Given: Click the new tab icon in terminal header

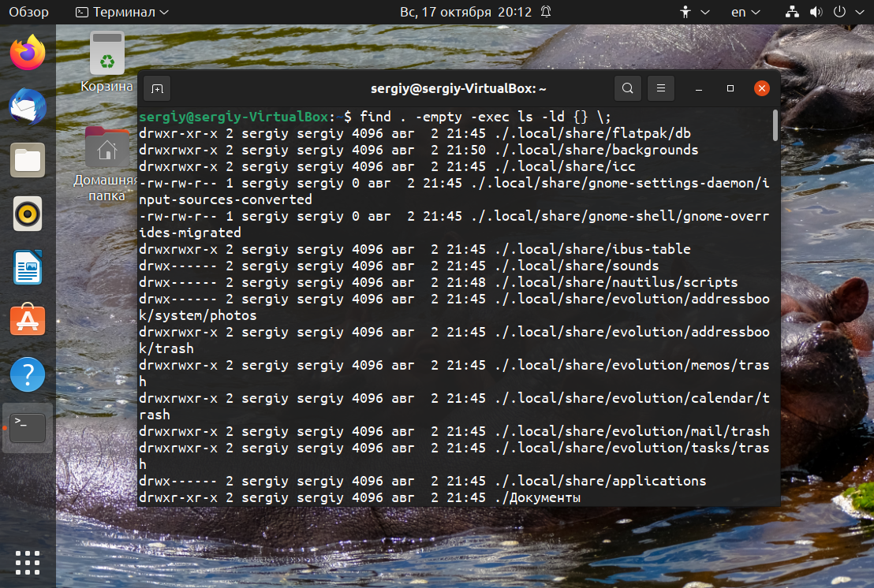Looking at the screenshot, I should click(x=157, y=88).
